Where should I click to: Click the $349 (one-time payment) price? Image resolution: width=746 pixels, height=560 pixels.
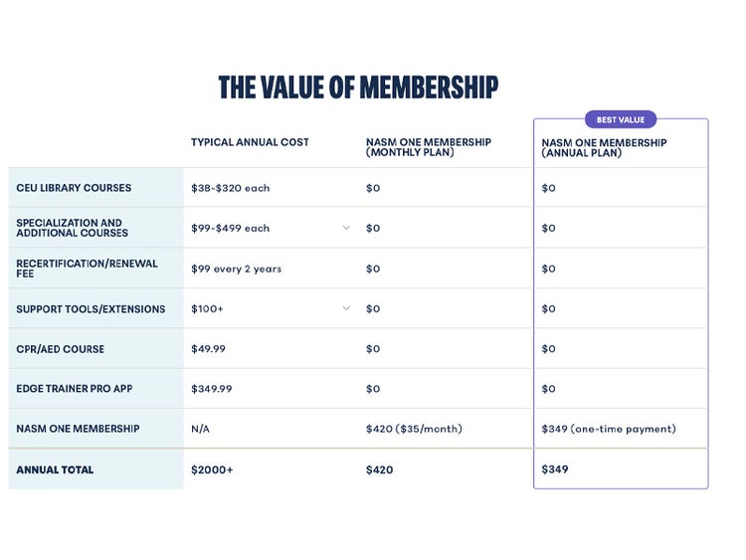(608, 429)
